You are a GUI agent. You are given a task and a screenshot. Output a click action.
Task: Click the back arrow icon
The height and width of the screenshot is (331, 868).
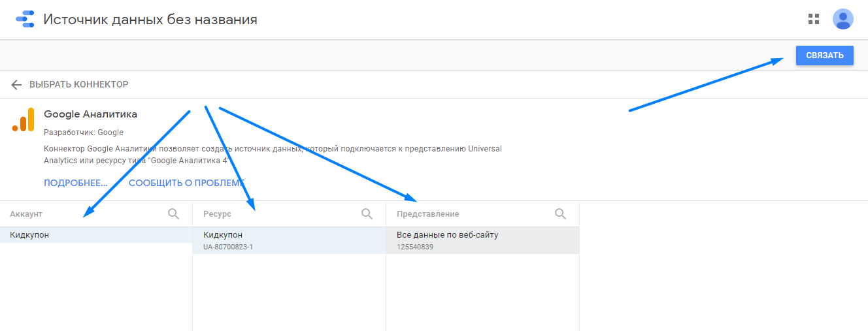point(16,85)
